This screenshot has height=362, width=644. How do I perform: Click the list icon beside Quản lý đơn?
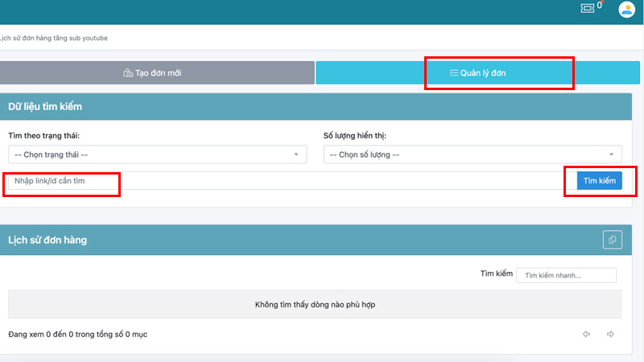454,73
